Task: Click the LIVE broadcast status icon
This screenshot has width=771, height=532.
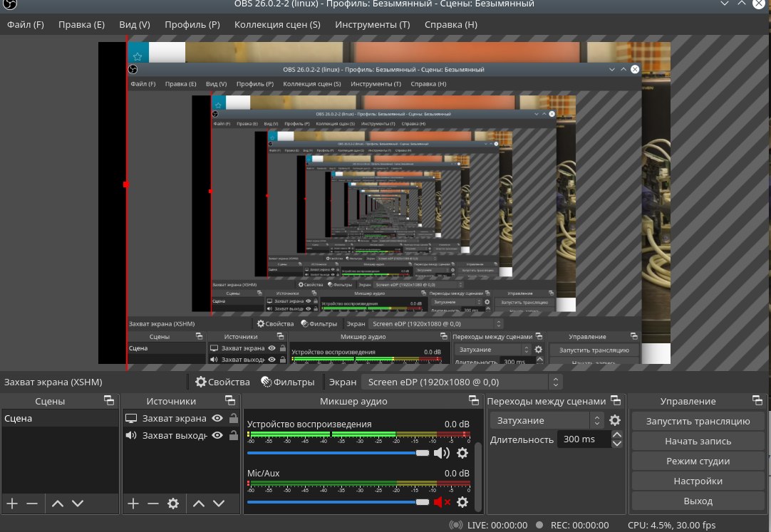Action: (x=456, y=525)
